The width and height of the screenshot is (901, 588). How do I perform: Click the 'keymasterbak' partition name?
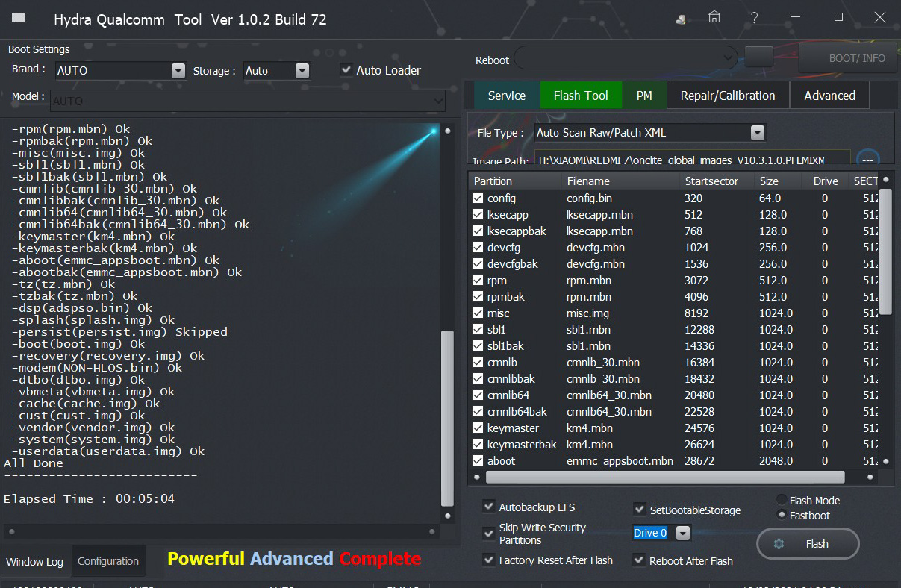pos(522,445)
